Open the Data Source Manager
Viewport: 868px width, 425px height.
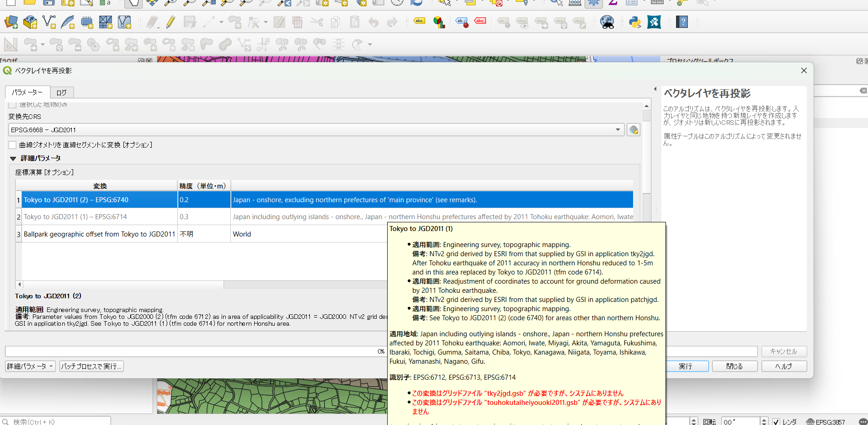[x=11, y=22]
